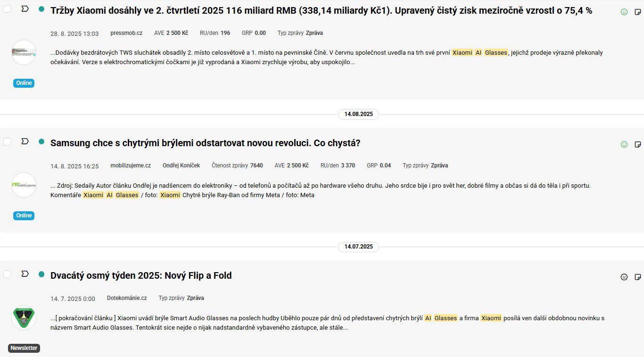
Task: Click author name Ondřej Koníček
Action: click(181, 166)
